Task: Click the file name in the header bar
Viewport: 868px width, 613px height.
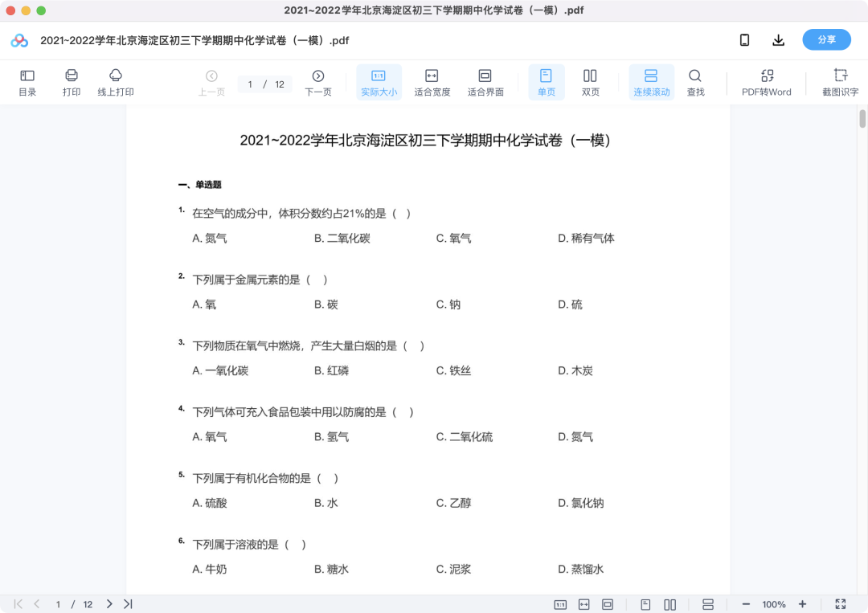Action: (194, 40)
